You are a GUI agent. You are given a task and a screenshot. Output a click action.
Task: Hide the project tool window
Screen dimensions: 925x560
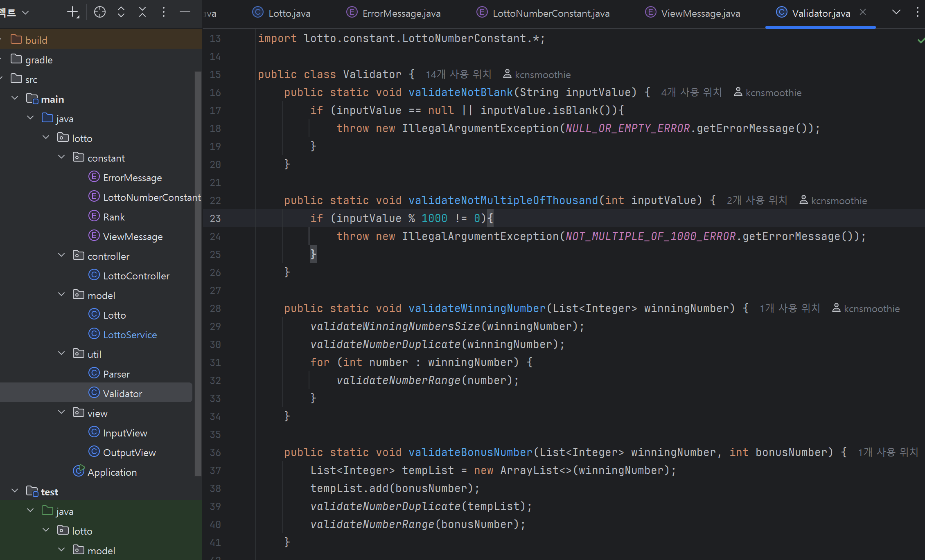point(185,12)
